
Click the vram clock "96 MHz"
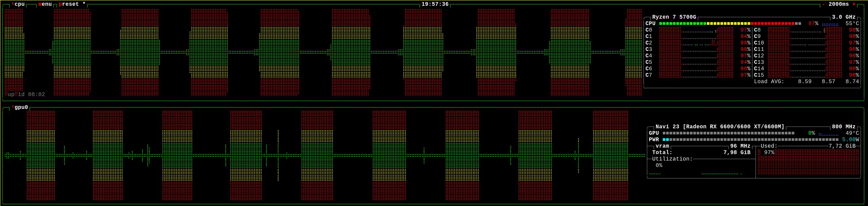click(x=740, y=146)
